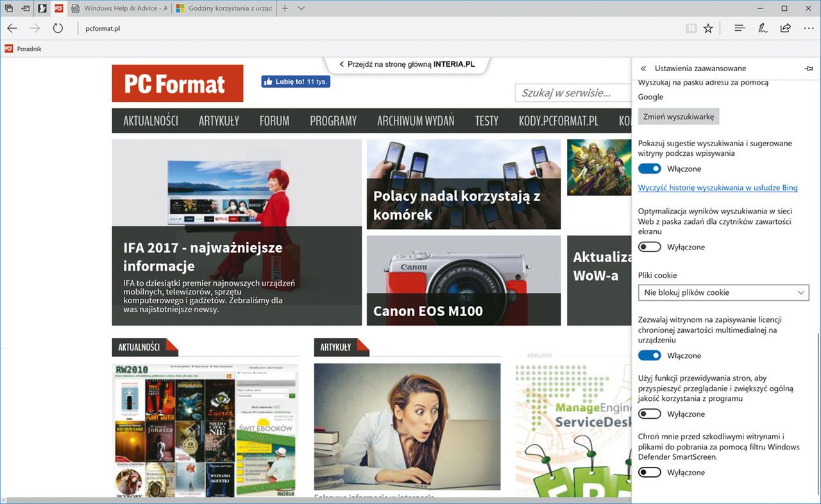Enable page prediction toggle
The width and height of the screenshot is (821, 504).
(650, 414)
